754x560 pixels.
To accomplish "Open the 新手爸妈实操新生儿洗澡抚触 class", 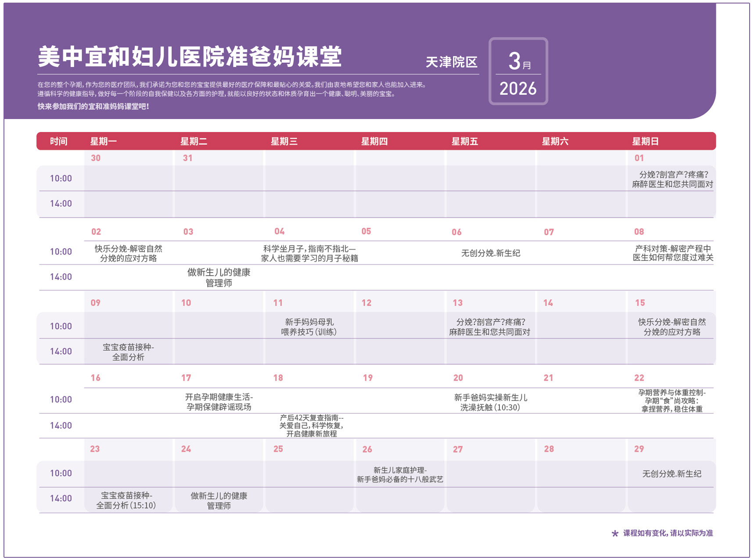I will (x=490, y=402).
